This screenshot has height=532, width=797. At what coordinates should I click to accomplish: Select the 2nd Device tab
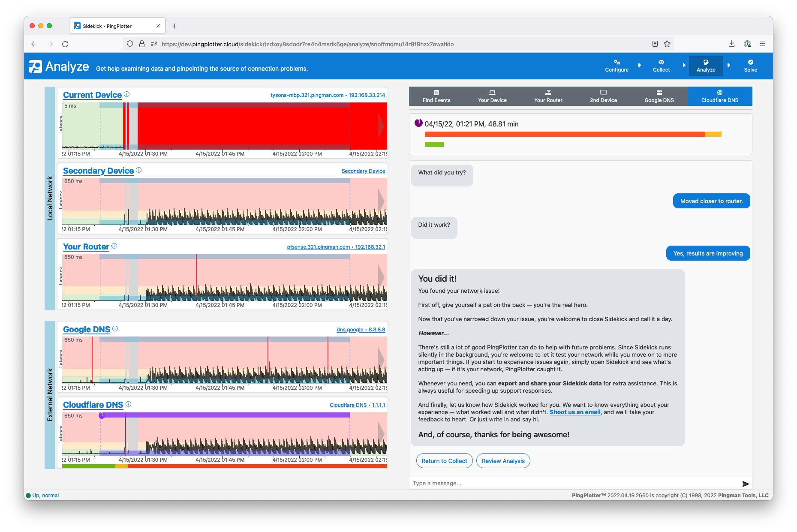[603, 96]
